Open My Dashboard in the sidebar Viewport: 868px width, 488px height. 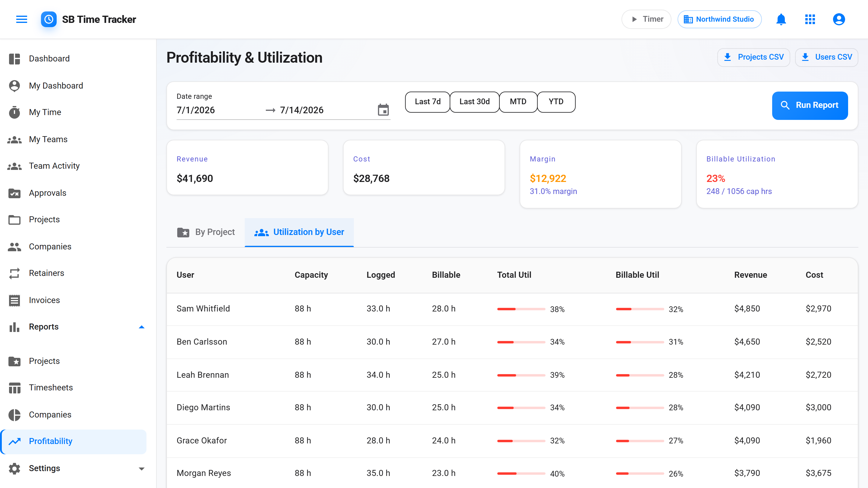[x=74, y=86]
